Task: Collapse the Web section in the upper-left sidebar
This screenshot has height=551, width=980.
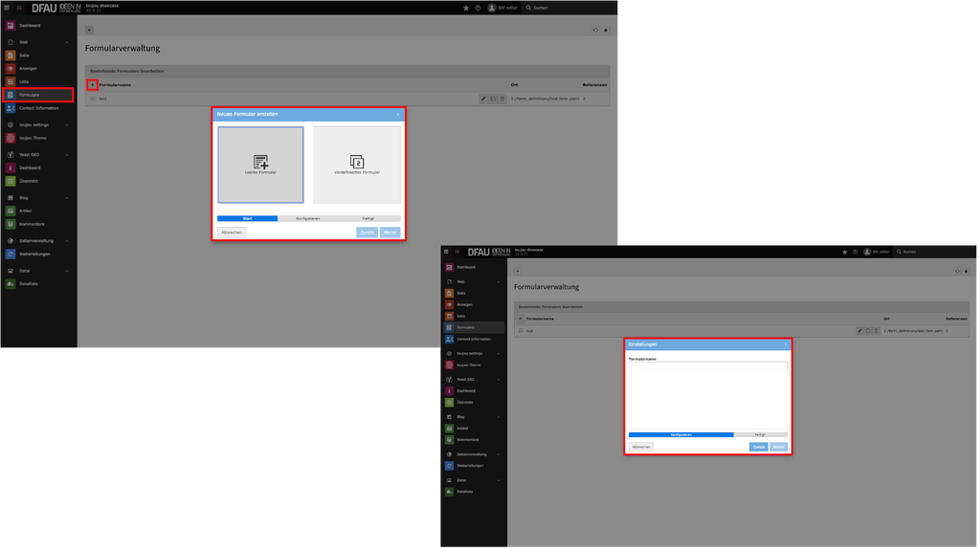Action: click(x=67, y=42)
